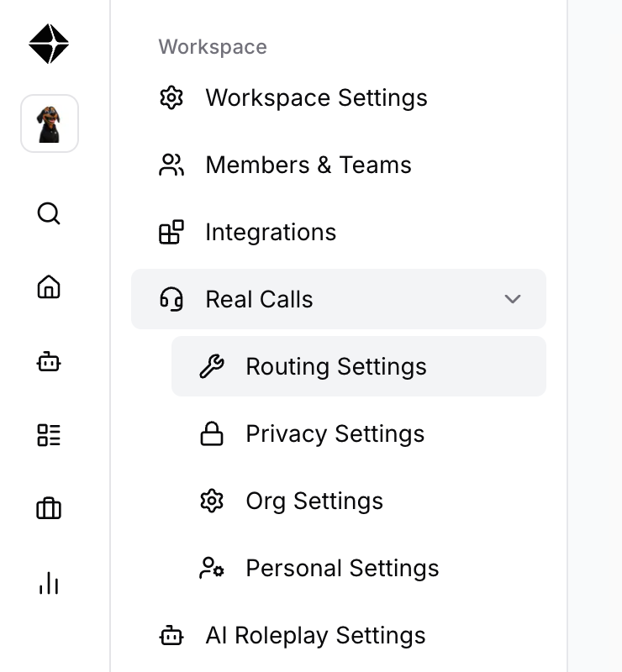Select the Real Calls menu item
The height and width of the screenshot is (672, 622).
339,299
